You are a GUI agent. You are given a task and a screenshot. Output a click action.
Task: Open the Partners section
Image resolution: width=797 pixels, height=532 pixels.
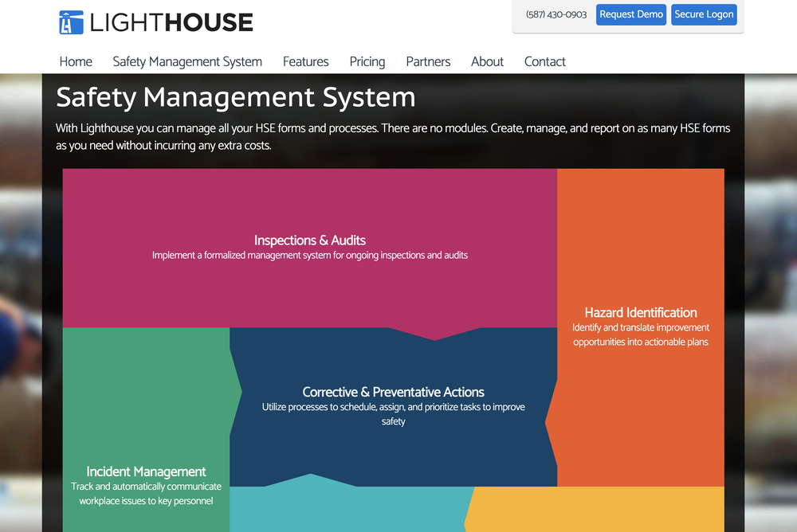click(x=428, y=61)
